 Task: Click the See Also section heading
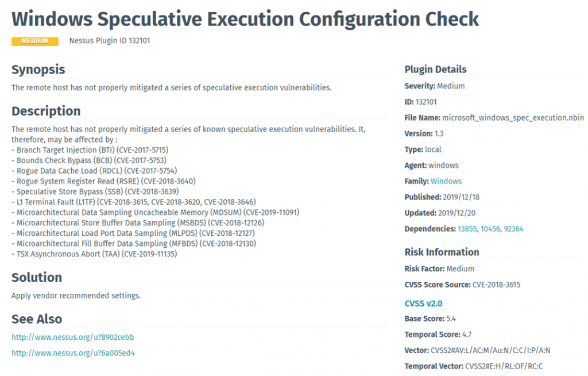37,319
